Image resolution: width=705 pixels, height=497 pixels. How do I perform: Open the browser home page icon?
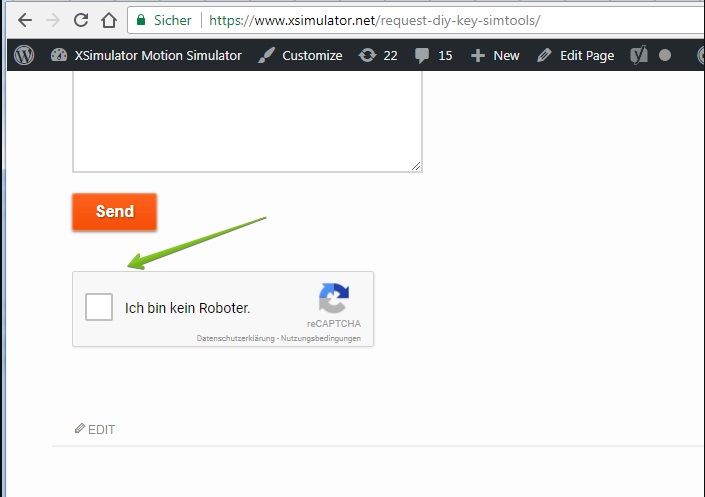click(109, 20)
